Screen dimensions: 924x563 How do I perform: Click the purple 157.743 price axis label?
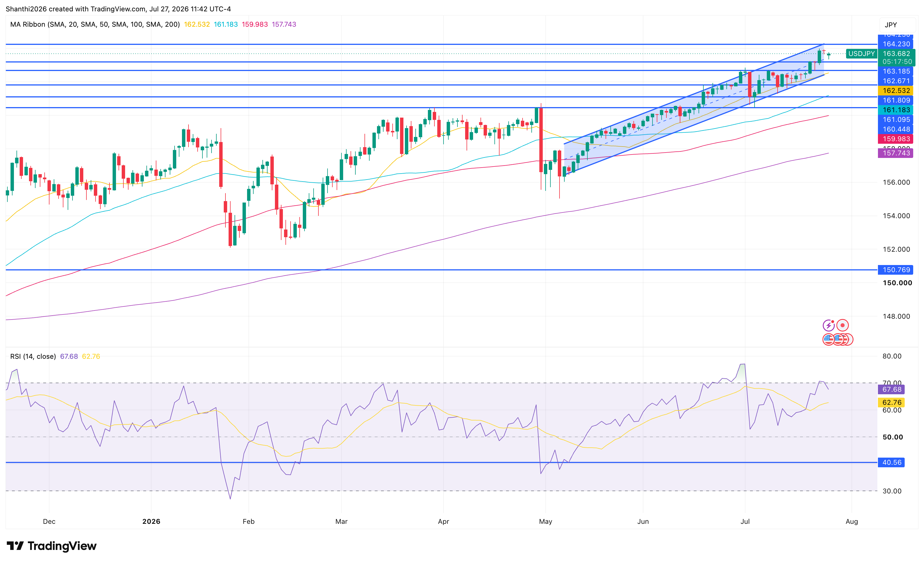point(896,153)
